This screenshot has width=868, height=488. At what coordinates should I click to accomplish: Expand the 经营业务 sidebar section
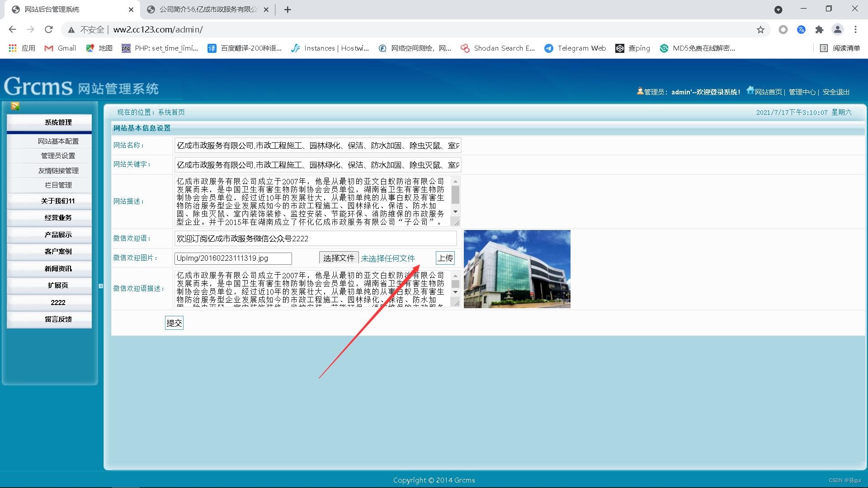[x=49, y=218]
